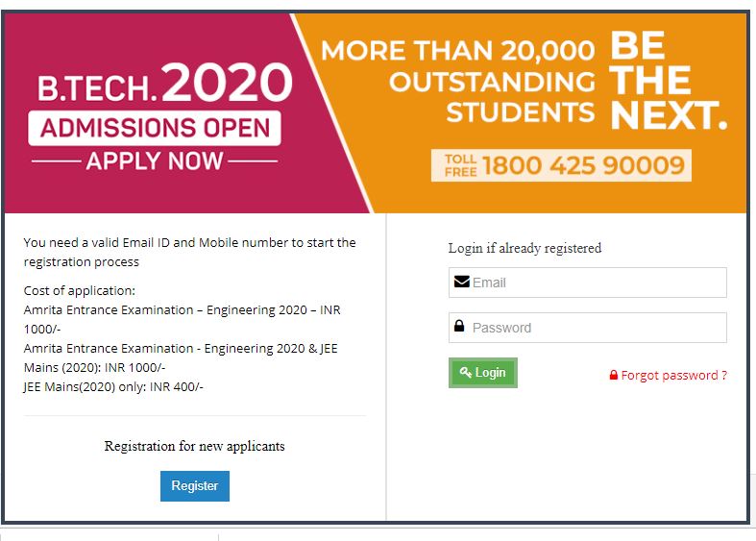
Task: Click the Registration for new applicants heading
Action: pos(195,446)
